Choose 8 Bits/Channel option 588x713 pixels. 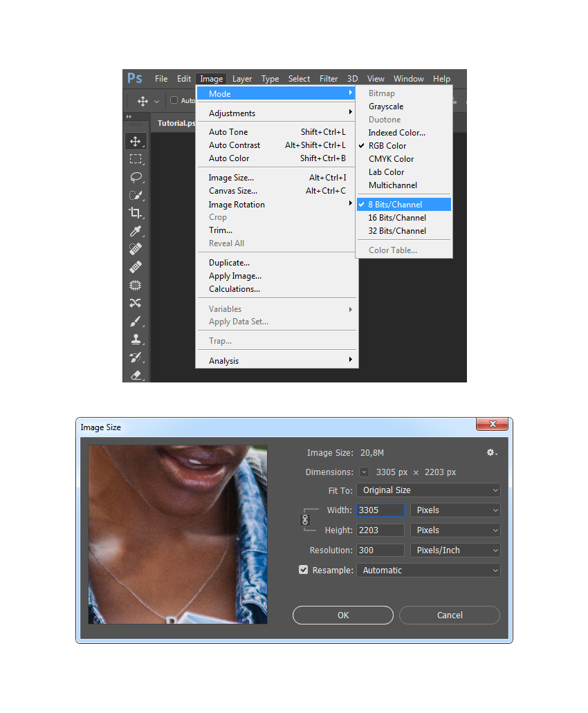click(404, 205)
